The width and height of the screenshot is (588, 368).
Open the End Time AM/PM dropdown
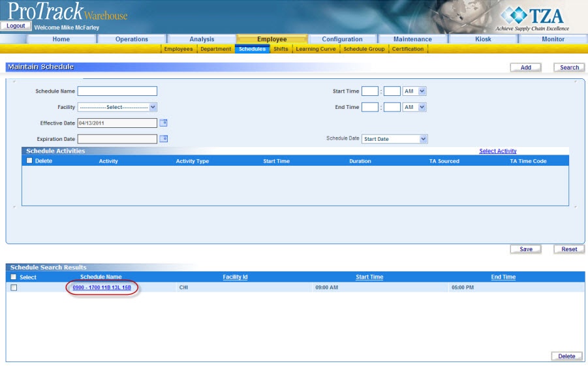point(414,107)
